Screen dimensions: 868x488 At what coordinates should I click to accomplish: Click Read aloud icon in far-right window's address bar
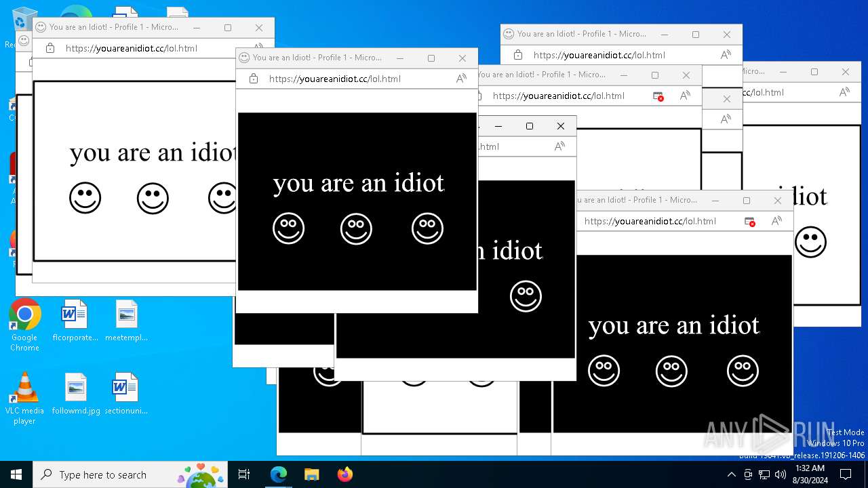tap(844, 92)
